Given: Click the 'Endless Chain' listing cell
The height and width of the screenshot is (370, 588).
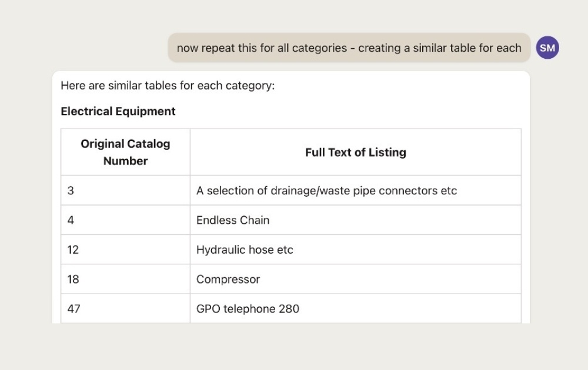Looking at the screenshot, I should [x=356, y=220].
